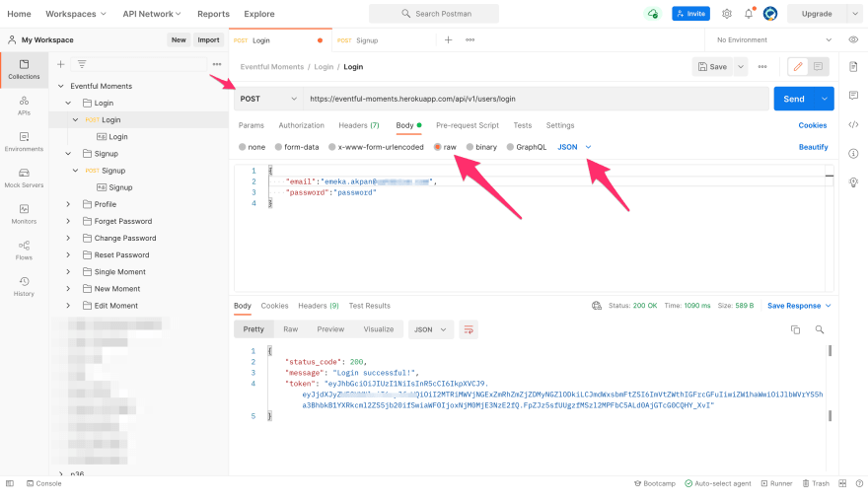
Task: Open the response JSON format dropdown
Action: [x=430, y=329]
